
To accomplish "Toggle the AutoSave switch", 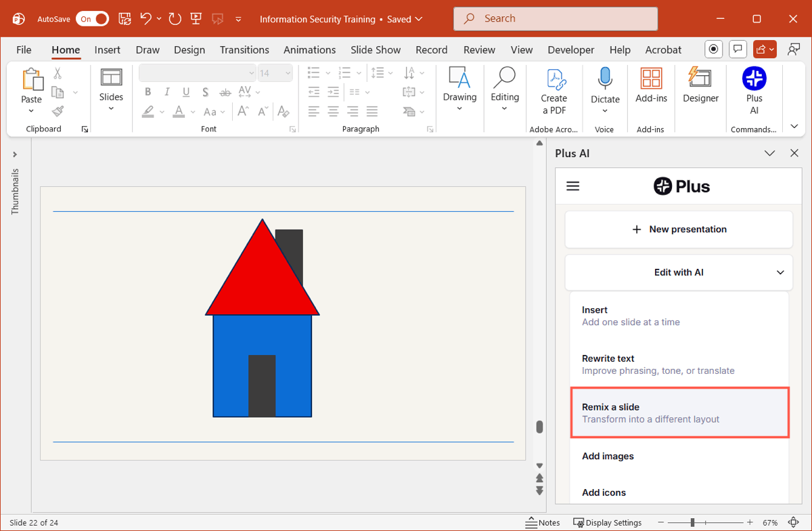I will coord(92,19).
